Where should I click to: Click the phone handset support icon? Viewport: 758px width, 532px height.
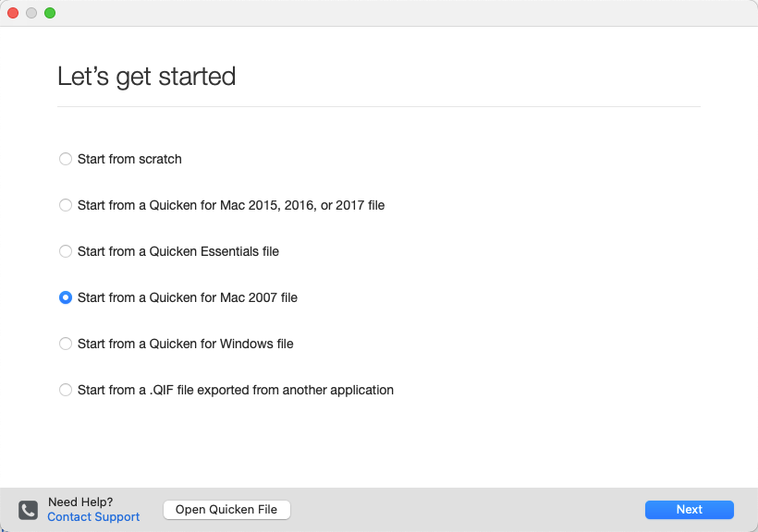click(27, 509)
